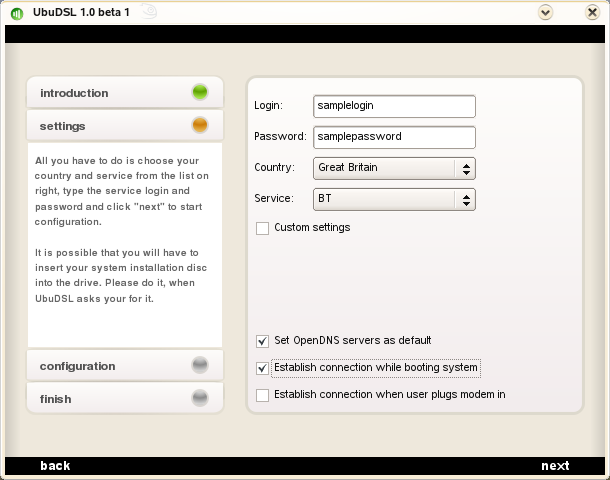Click the 'Password:' label

280,136
